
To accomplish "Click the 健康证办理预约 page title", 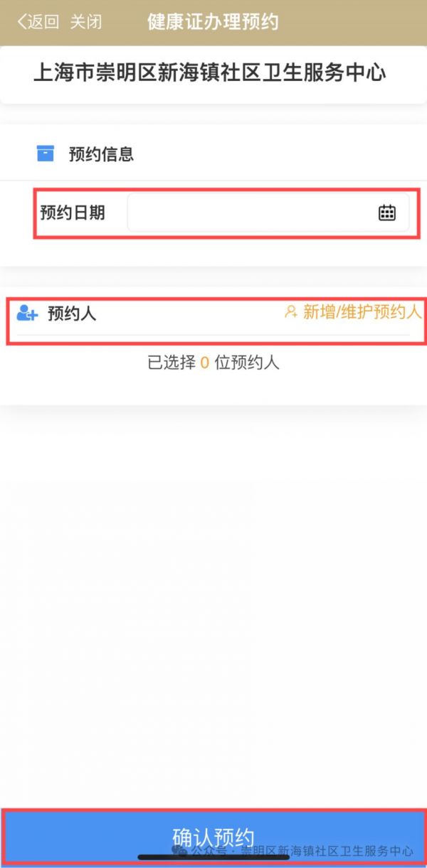I will (213, 22).
